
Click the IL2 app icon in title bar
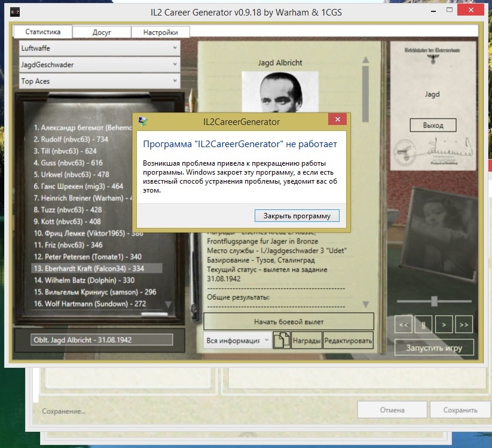tap(15, 12)
